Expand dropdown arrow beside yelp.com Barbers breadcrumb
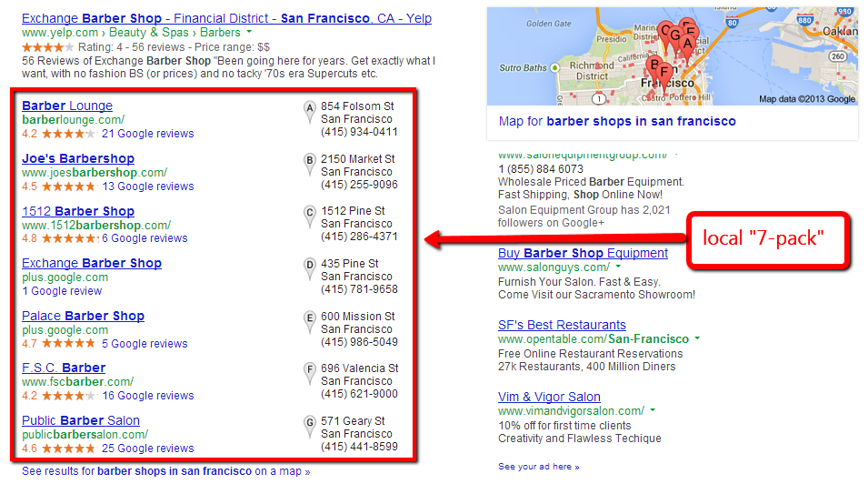The height and width of the screenshot is (484, 868). click(249, 32)
